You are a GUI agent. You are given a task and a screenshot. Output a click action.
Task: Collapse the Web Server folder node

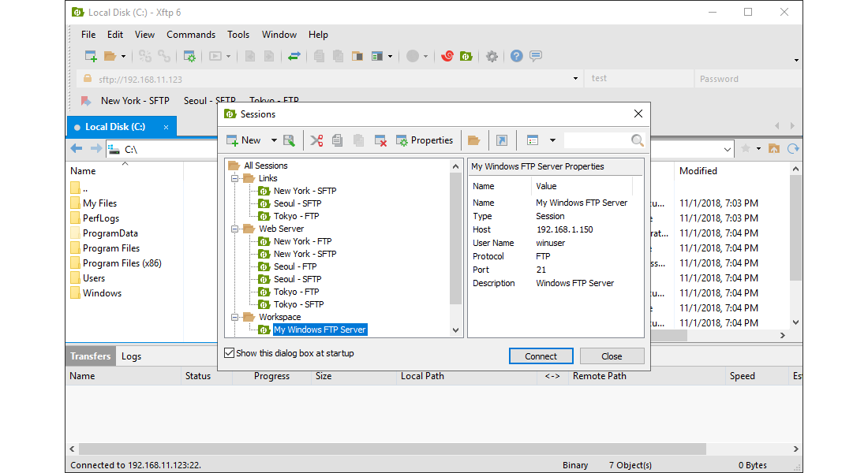point(235,229)
